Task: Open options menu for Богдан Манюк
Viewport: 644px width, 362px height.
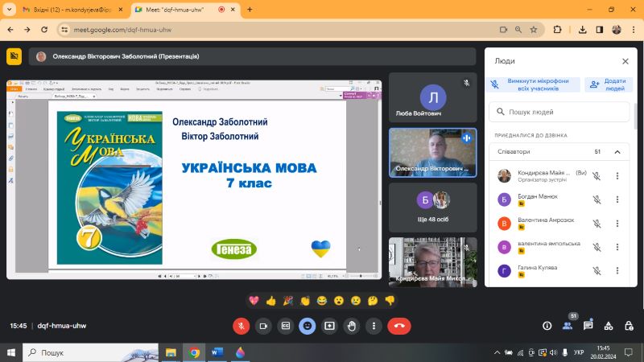Action: [x=617, y=200]
